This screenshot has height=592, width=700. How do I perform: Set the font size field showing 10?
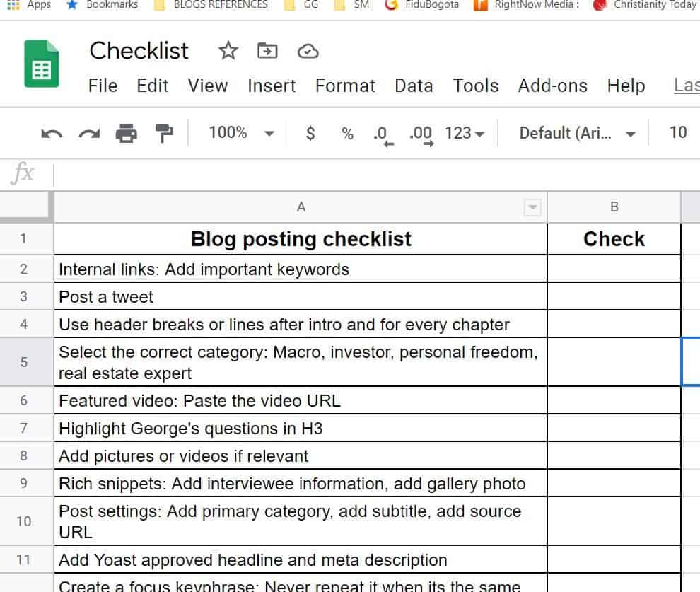677,133
